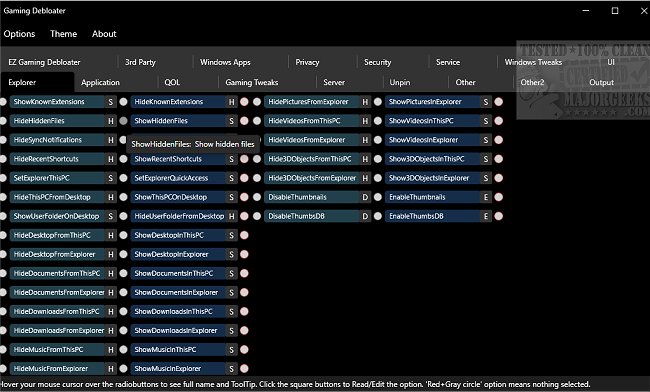This screenshot has height=392, width=650.
Task: Open the Options menu
Action: coord(19,34)
